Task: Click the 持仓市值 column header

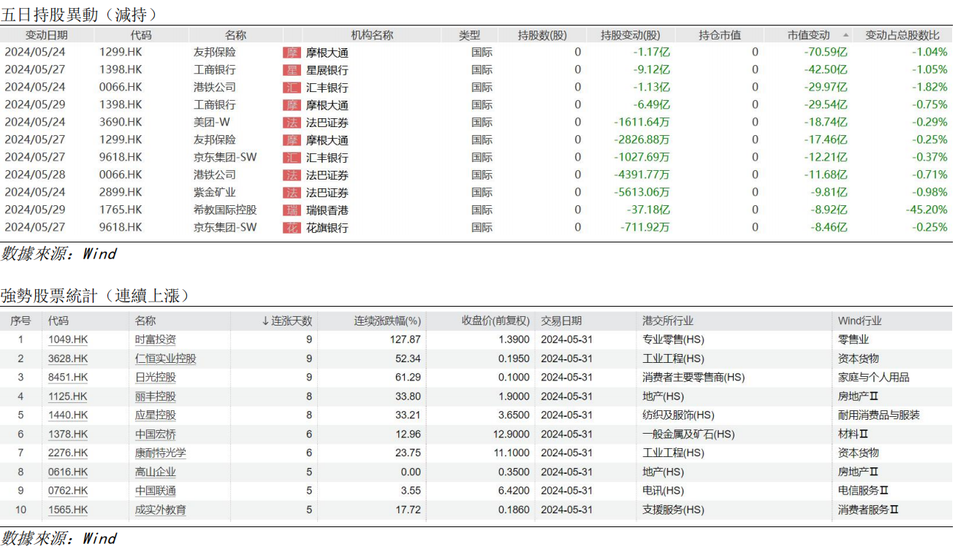Action: pos(720,35)
